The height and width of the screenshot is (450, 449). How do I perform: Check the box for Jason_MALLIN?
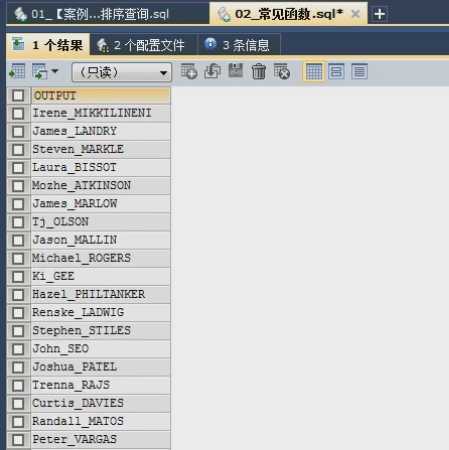[18, 240]
